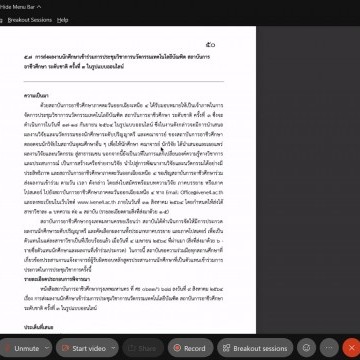End meeting with red X icon
The width and height of the screenshot is (360, 360).
(x=351, y=348)
